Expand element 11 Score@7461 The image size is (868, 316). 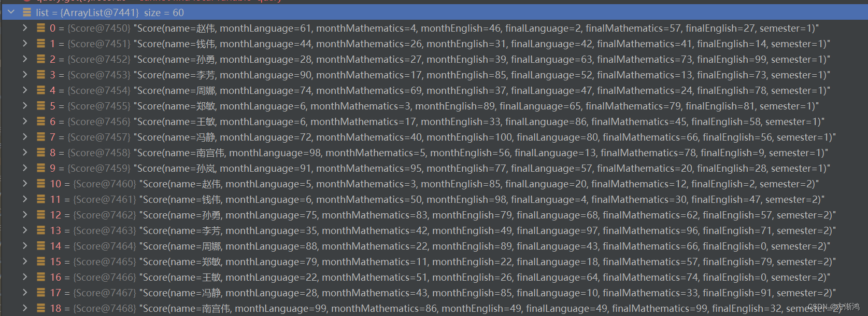(25, 199)
